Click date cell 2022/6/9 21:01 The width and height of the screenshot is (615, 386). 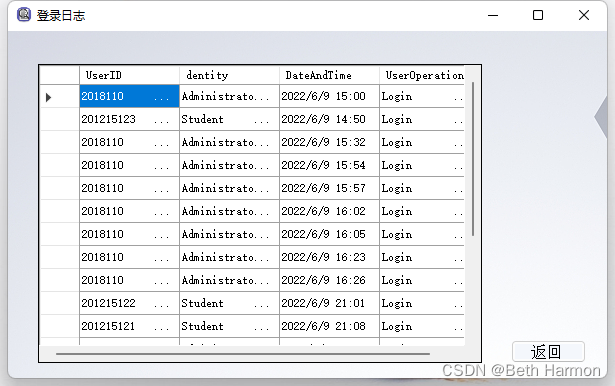(x=329, y=303)
